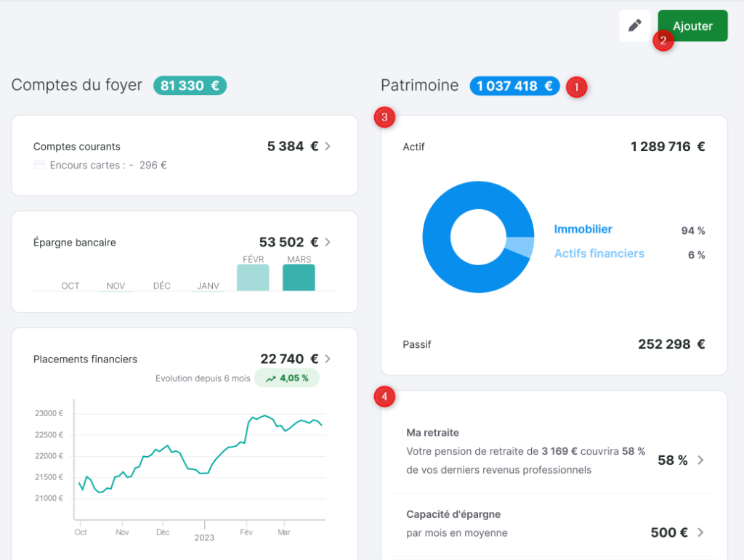
Task: Click red annotation marker number 3
Action: click(384, 117)
